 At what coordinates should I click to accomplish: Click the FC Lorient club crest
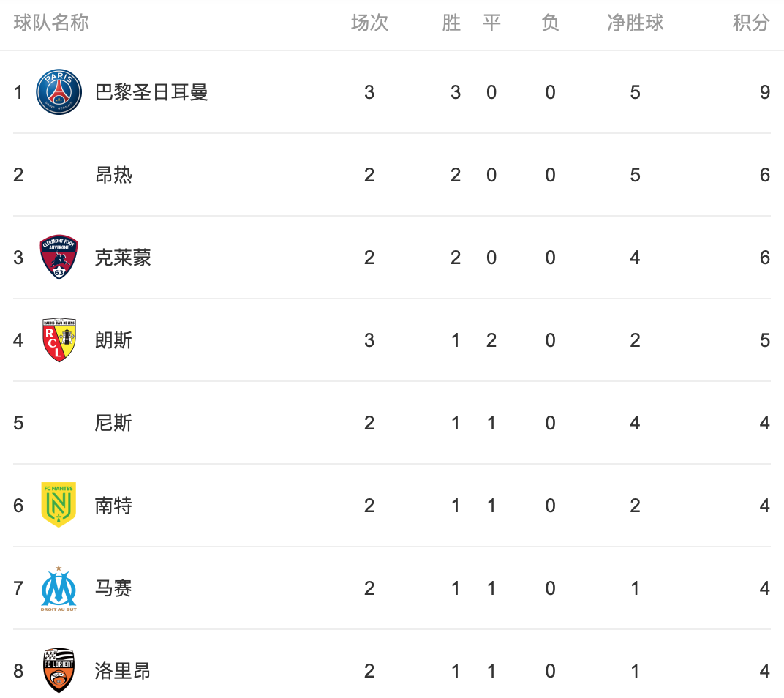(x=59, y=670)
